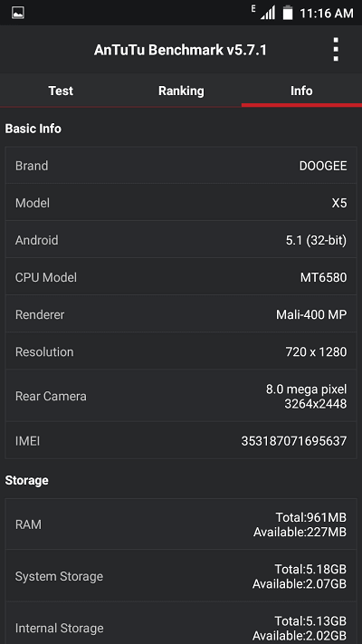Tap the 11:16 AM clock
This screenshot has width=362, height=644.
pyautogui.click(x=327, y=14)
